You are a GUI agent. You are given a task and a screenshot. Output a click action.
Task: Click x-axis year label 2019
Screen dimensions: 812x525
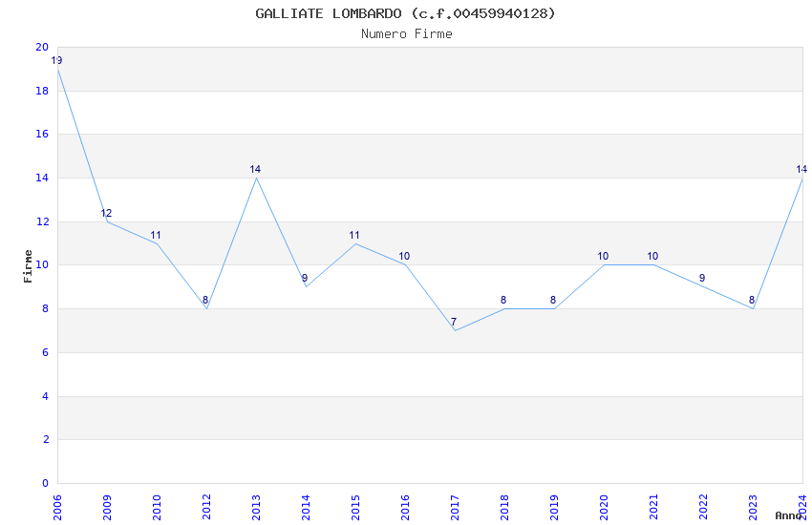(x=555, y=507)
